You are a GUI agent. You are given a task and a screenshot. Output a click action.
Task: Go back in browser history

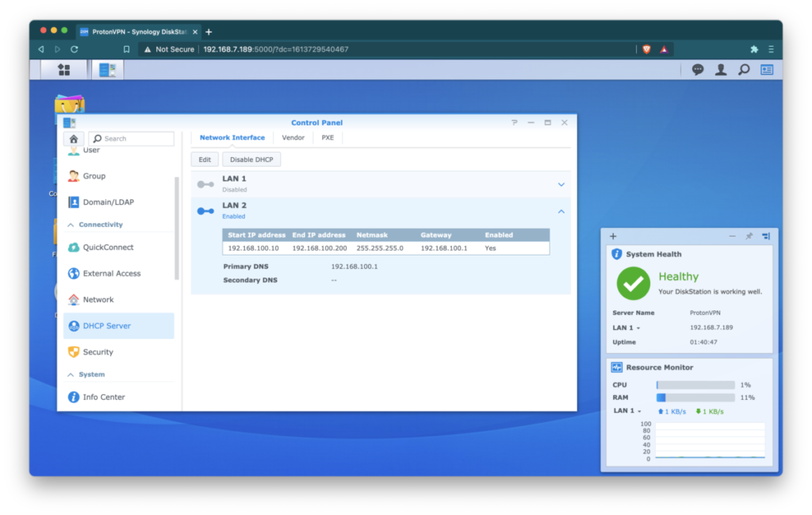pyautogui.click(x=41, y=49)
